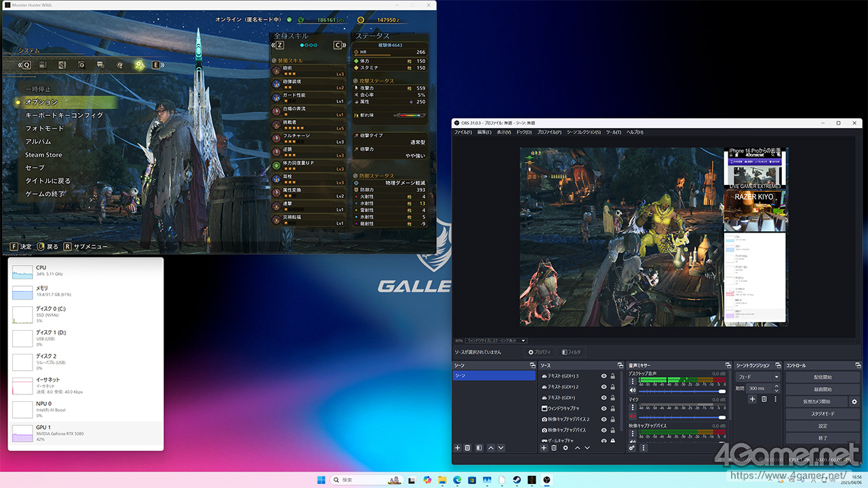Start recording with 録画開始 button
This screenshot has height=488, width=868.
tap(822, 389)
